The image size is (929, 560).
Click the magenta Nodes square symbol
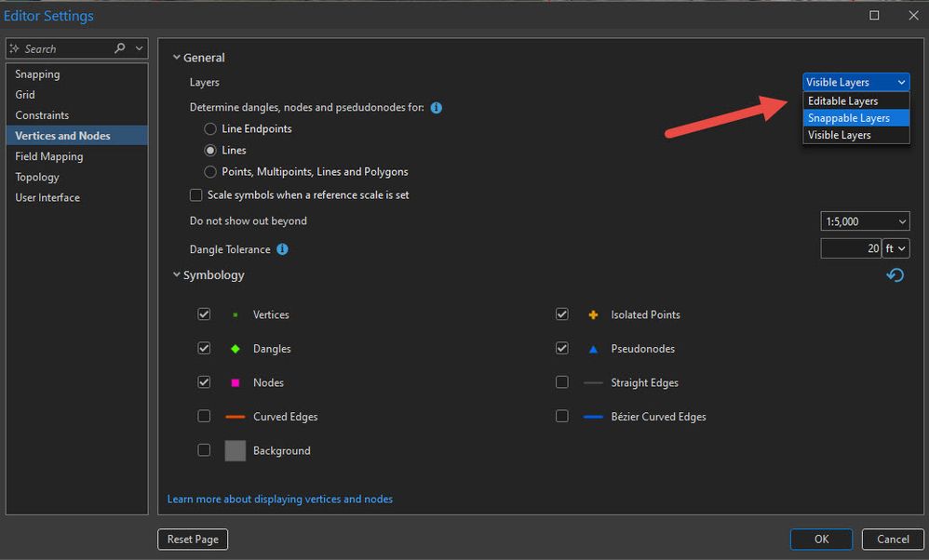point(235,382)
